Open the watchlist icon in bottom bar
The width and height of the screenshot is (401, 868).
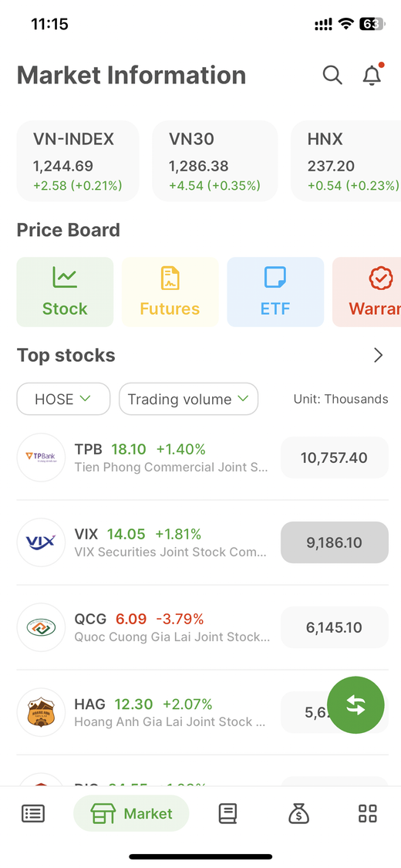33,813
